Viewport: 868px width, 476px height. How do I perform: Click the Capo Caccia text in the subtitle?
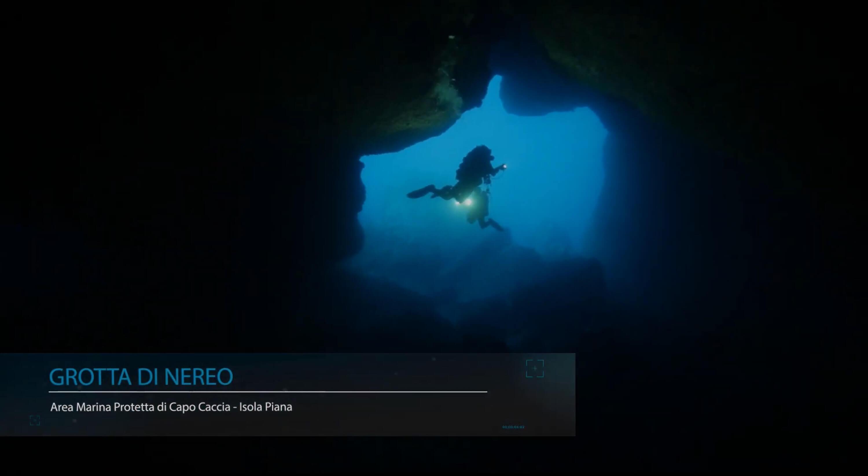[199, 407]
